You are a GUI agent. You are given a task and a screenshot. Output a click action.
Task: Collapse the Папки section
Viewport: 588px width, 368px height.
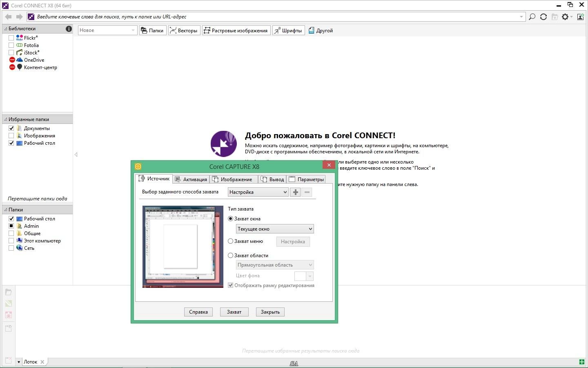(6, 210)
